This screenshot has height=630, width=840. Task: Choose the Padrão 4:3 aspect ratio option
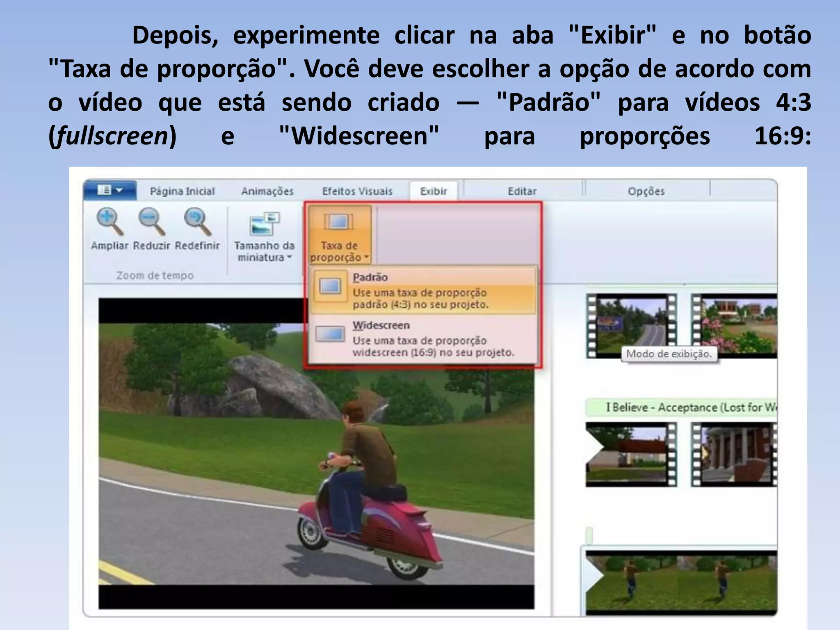click(423, 290)
